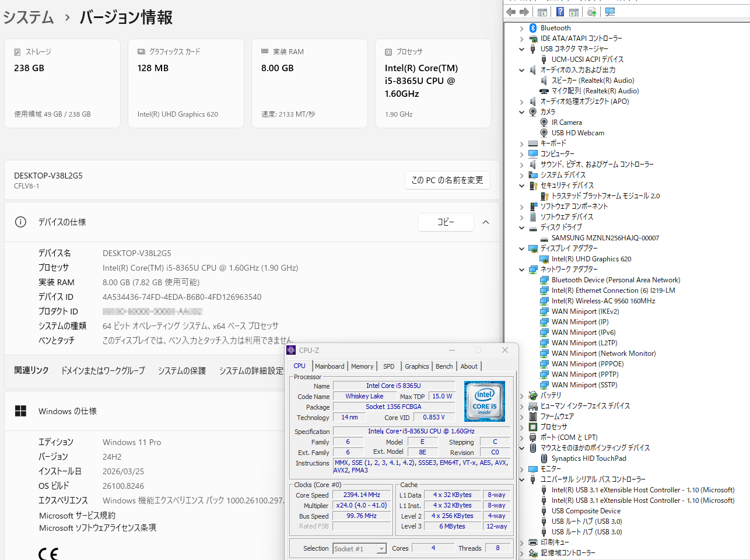Viewport: 750px width, 560px height.
Task: Click the Intel UHD Graphics 620 adapter icon in tree
Action: tap(544, 259)
